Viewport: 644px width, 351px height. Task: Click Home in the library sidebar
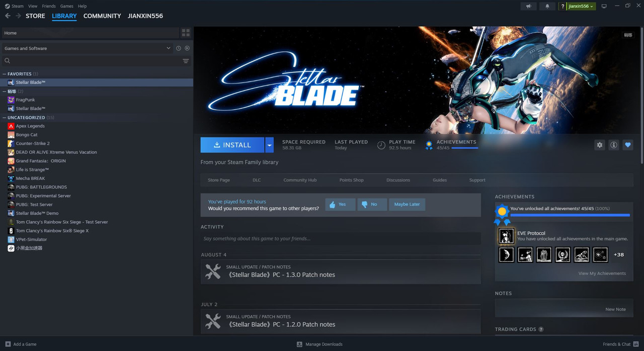[90, 33]
